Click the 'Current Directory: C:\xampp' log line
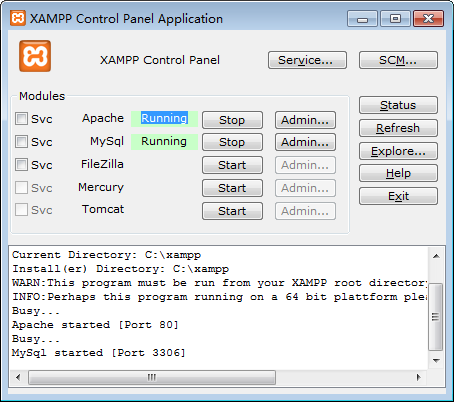The image size is (454, 402). (x=107, y=255)
